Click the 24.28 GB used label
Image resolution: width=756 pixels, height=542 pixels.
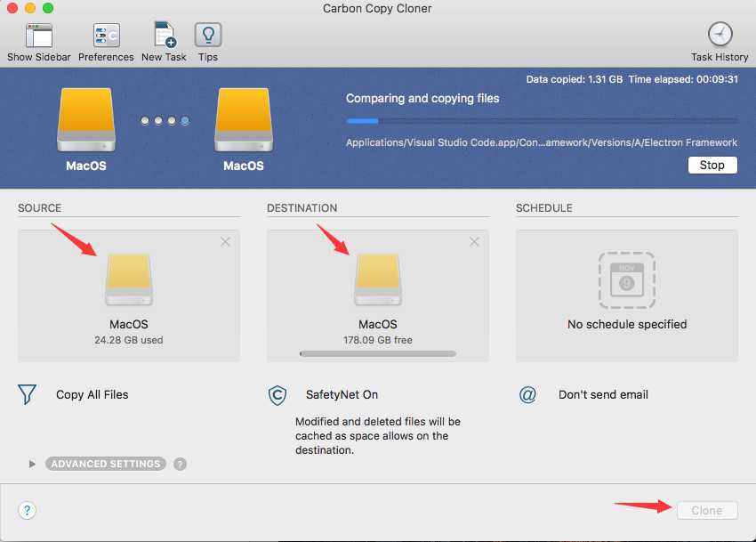[x=129, y=340]
